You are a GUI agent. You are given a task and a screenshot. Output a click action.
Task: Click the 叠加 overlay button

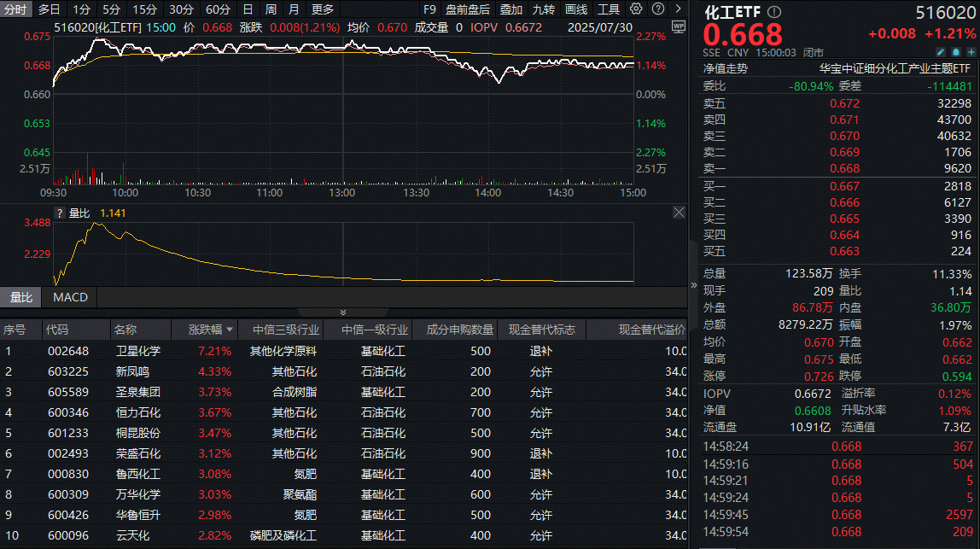(511, 9)
